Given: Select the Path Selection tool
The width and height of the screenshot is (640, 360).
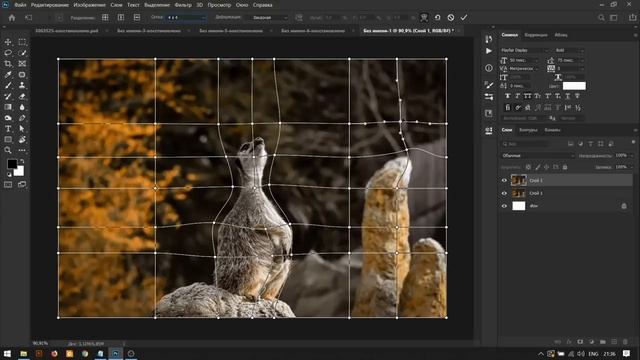Looking at the screenshot, I should coord(22,129).
